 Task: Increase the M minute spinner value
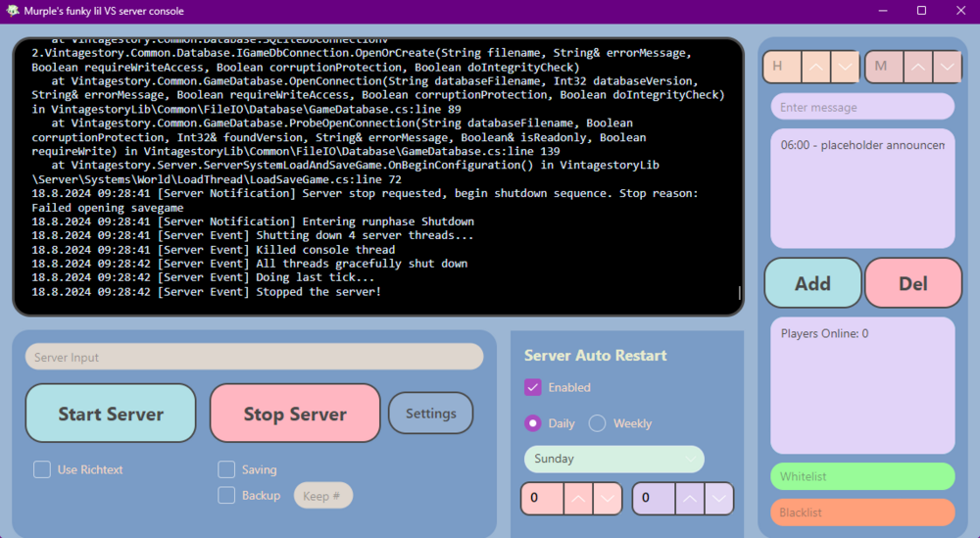pyautogui.click(x=918, y=67)
